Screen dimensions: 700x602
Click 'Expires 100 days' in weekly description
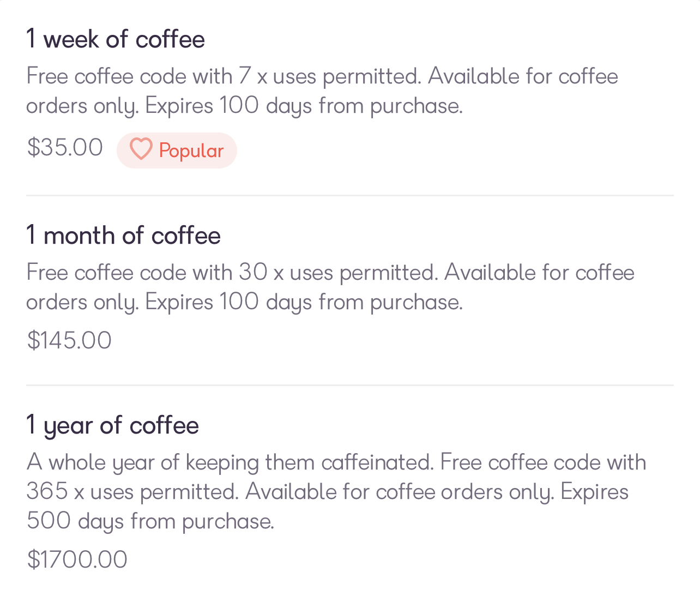228,106
